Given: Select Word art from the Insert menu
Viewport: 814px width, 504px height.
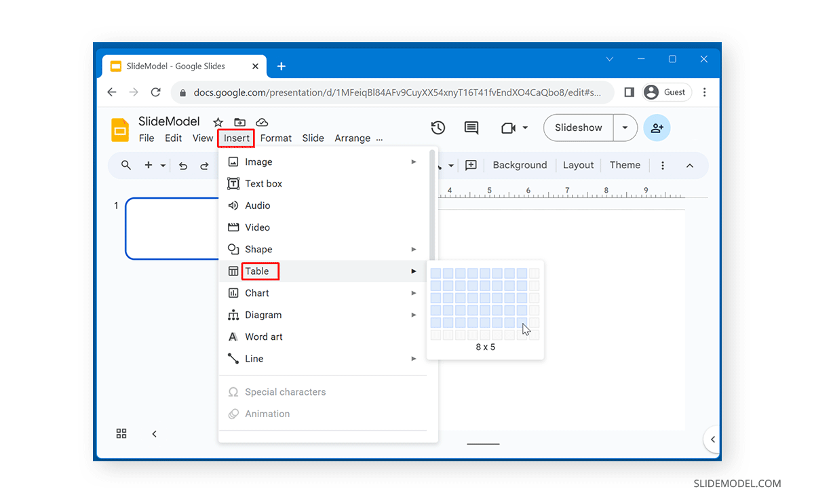Looking at the screenshot, I should [x=264, y=336].
